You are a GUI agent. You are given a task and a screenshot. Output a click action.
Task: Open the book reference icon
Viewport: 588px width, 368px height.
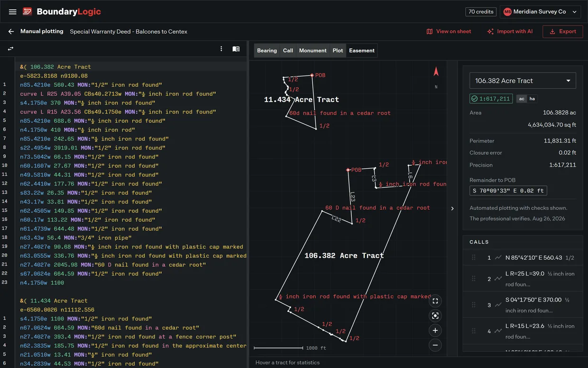pos(236,48)
